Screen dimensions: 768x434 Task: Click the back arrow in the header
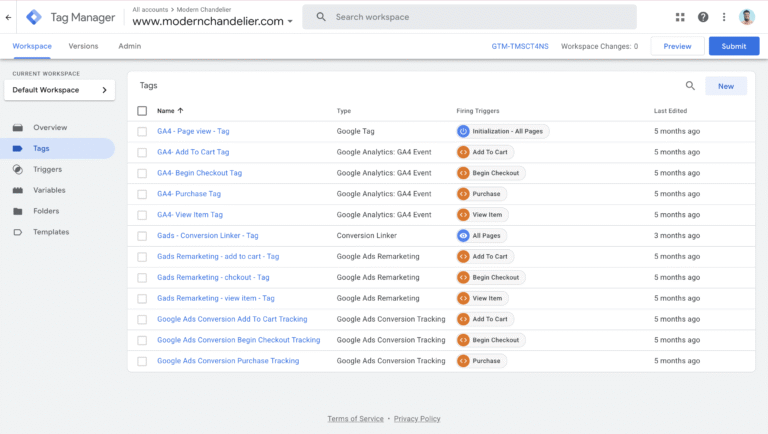[x=9, y=17]
